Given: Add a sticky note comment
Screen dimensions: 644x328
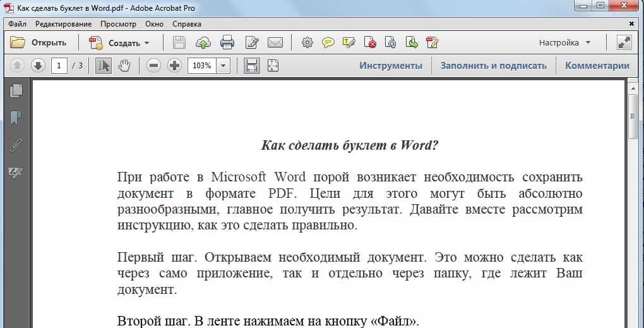Looking at the screenshot, I should point(328,42).
